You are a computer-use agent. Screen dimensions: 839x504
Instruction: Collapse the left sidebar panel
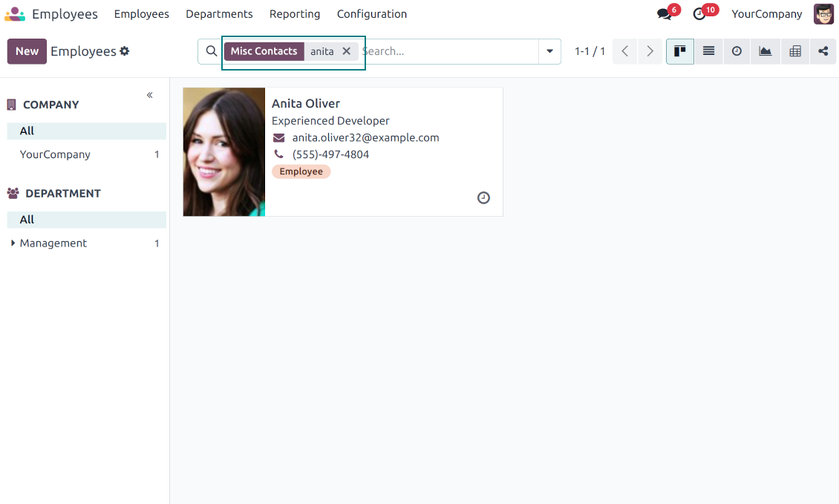(x=149, y=95)
